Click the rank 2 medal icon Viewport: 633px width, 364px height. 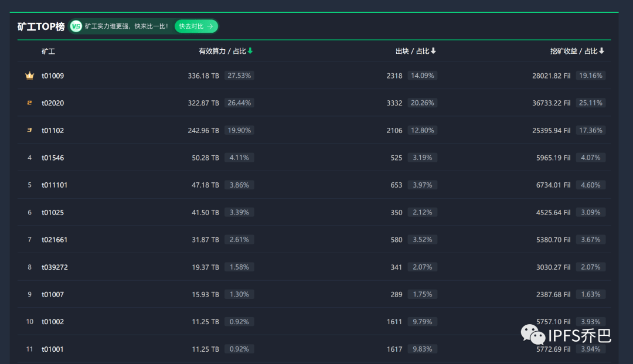[29, 103]
